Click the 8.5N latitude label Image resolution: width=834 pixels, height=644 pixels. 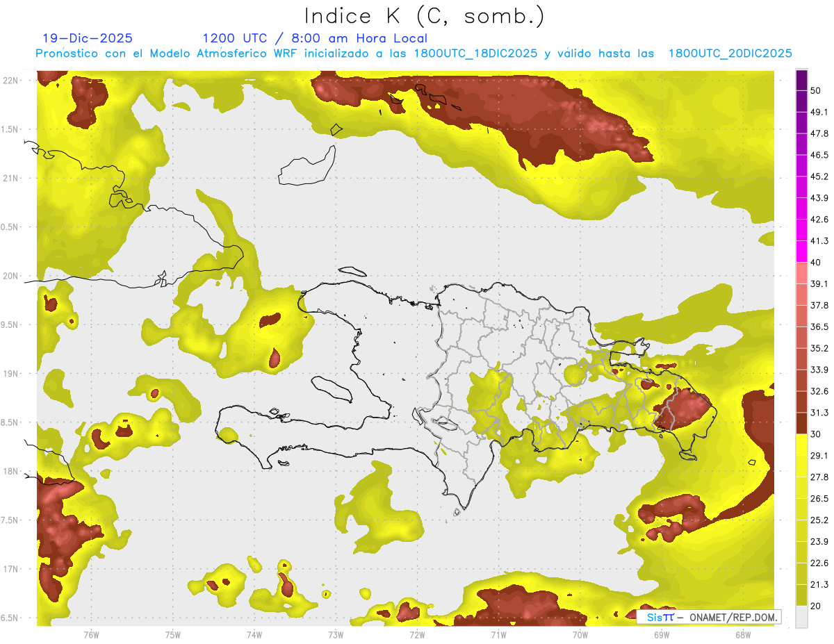[10, 422]
